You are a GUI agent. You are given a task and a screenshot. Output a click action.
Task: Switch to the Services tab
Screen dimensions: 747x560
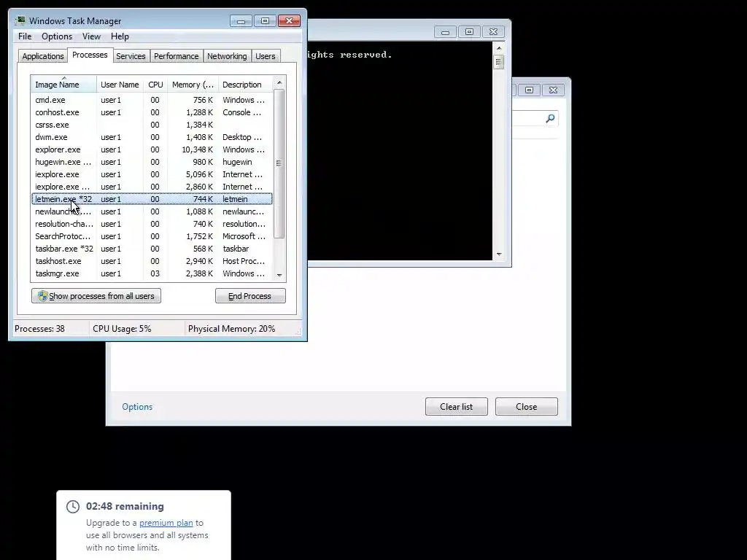(x=131, y=56)
